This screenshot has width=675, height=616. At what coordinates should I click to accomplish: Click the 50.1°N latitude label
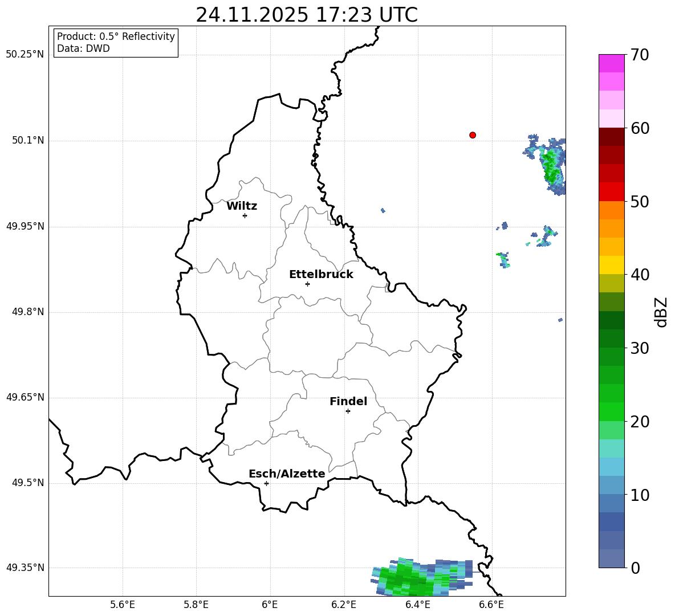coord(28,141)
